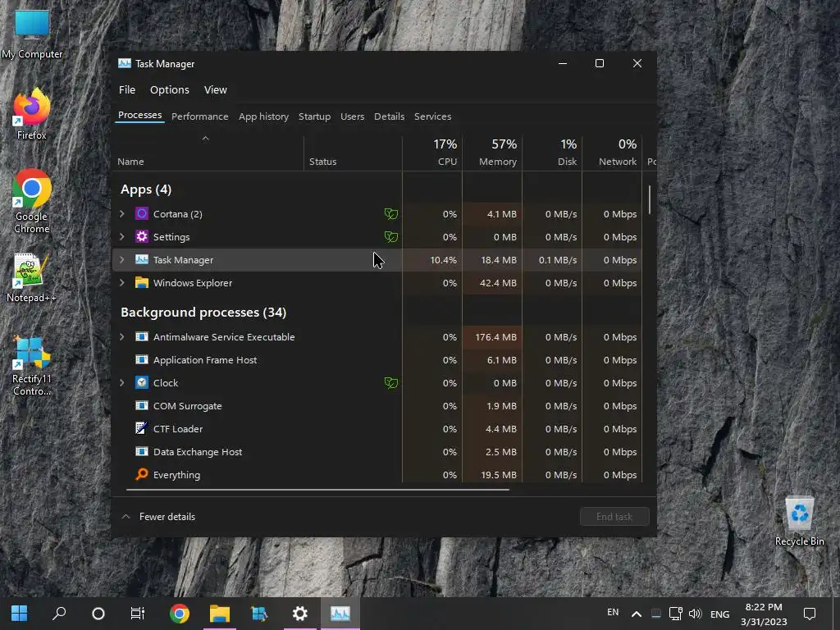840x630 pixels.
Task: Sort by the Status column header
Action: [x=353, y=153]
